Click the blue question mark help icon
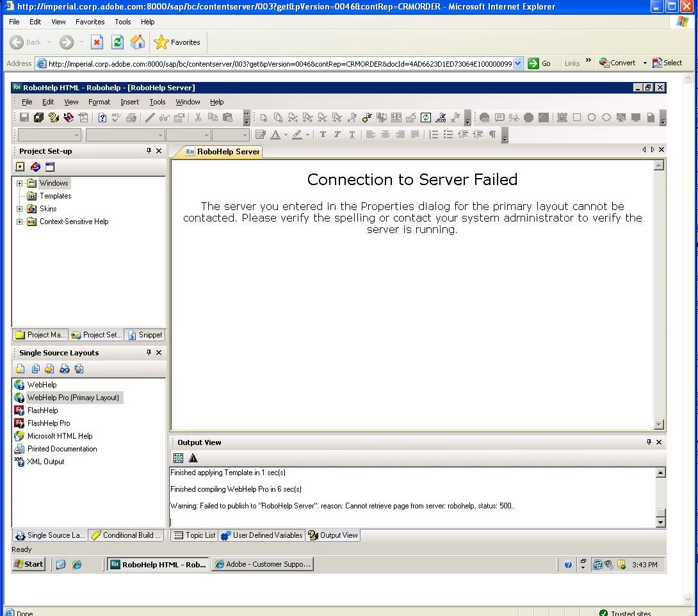 [x=102, y=118]
